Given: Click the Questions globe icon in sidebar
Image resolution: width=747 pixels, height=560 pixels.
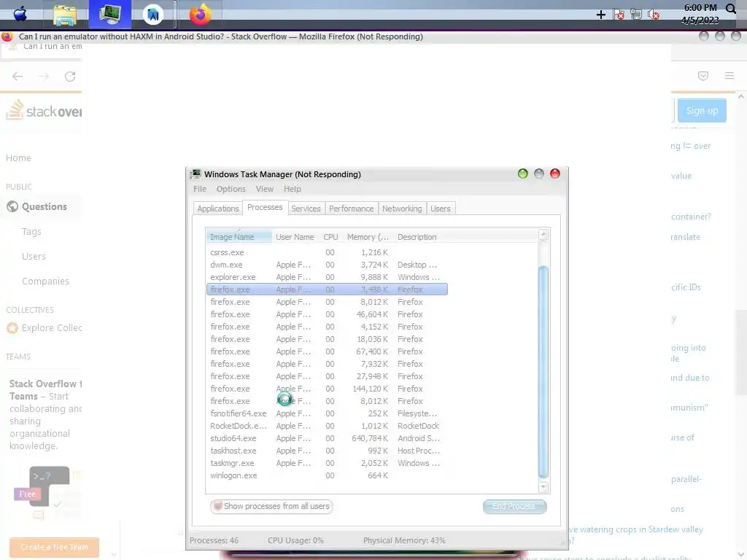Looking at the screenshot, I should pos(12,206).
